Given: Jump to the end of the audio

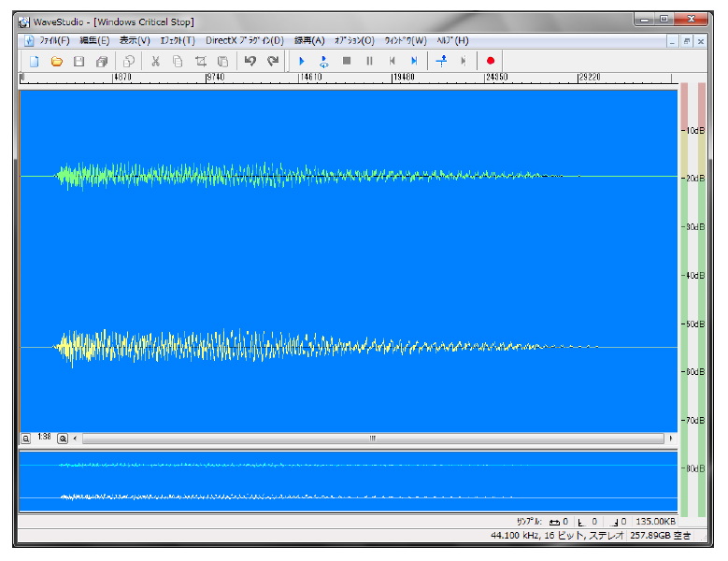Looking at the screenshot, I should 414,61.
